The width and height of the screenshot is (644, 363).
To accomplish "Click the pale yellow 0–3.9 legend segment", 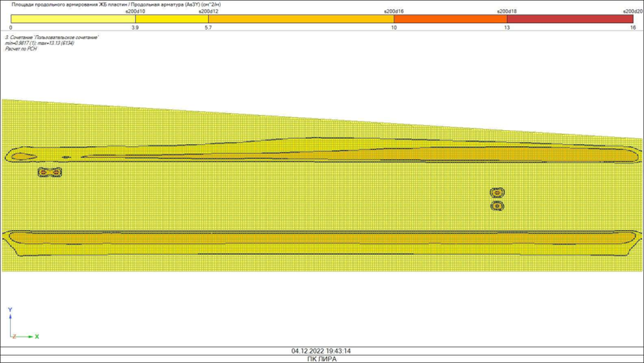I will (x=73, y=19).
